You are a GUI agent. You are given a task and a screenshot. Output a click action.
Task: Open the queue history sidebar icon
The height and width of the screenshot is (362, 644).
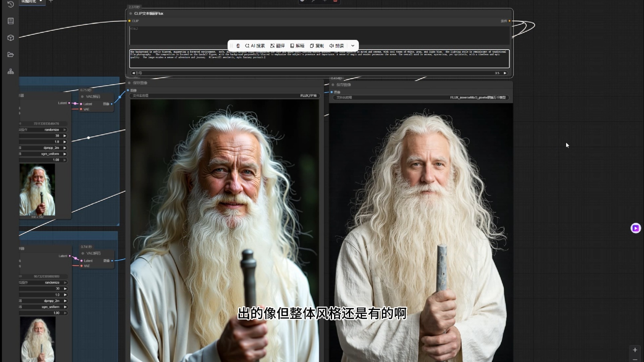10,4
